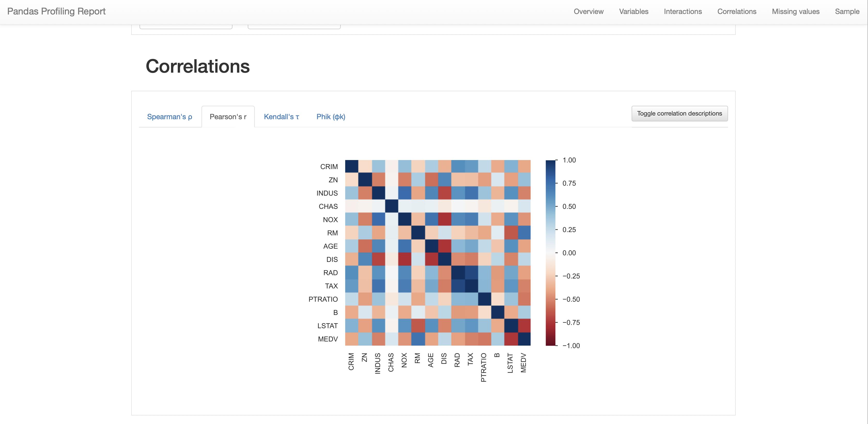This screenshot has height=424, width=868.
Task: Click the PTRATIO column axis label
Action: [484, 367]
